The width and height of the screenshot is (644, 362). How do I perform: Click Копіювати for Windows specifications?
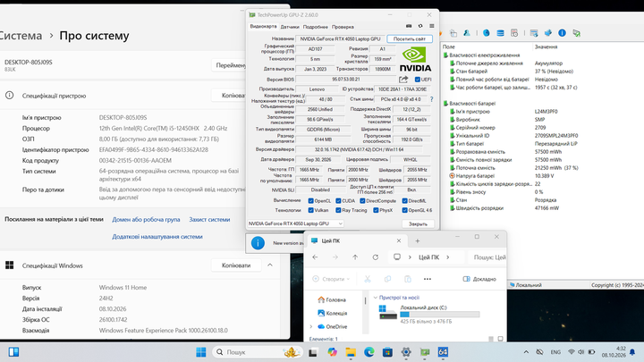click(x=236, y=265)
